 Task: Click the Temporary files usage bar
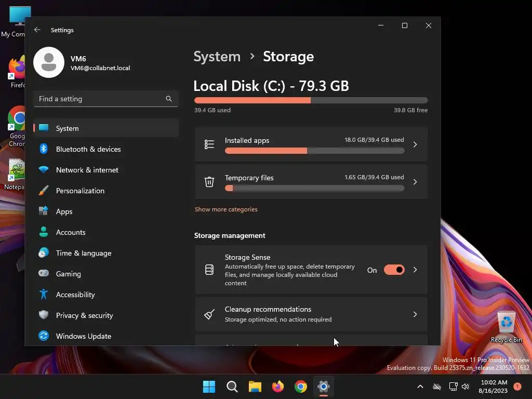point(314,188)
